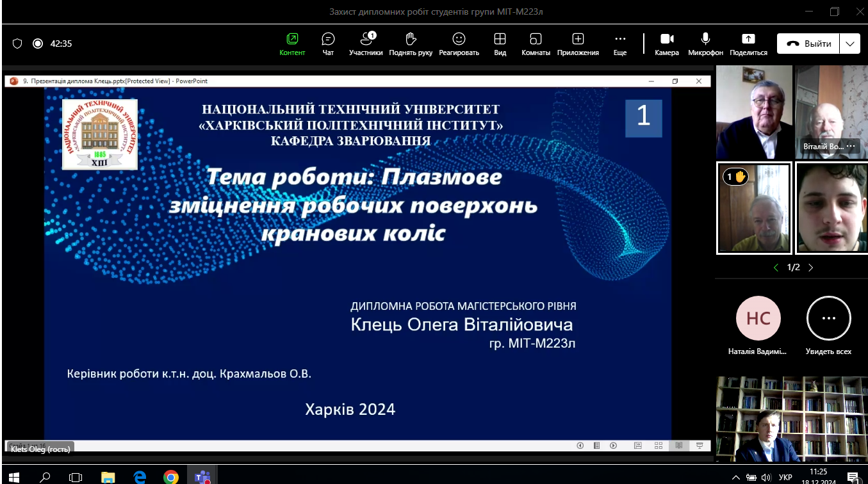This screenshot has width=868, height=484.
Task: Show the Участники list
Action: [x=366, y=44]
